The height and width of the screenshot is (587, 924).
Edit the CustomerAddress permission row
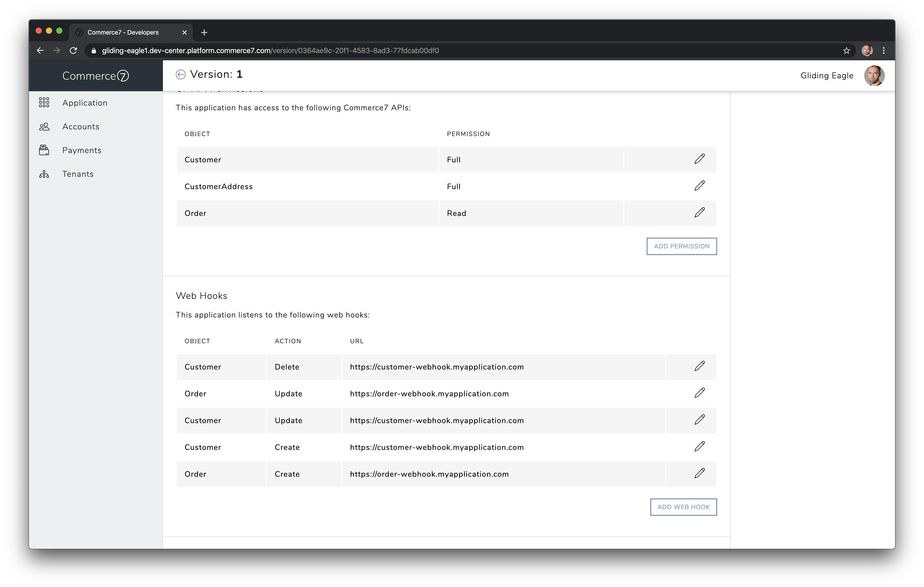tap(699, 186)
